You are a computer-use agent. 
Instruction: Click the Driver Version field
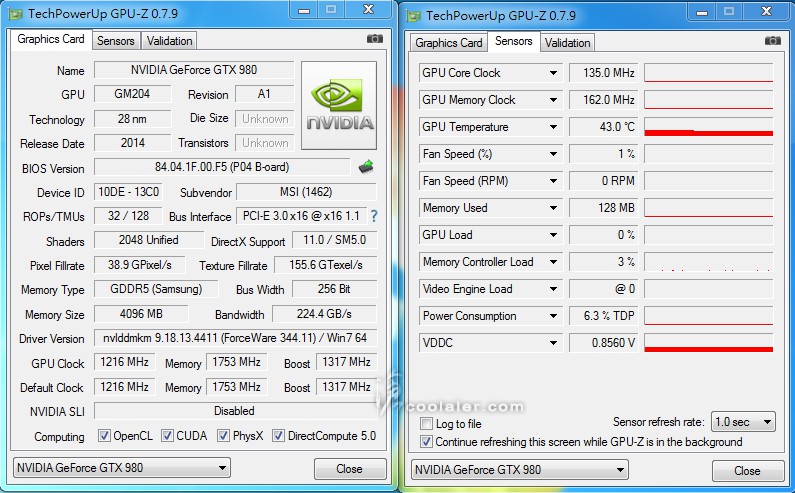[x=235, y=338]
